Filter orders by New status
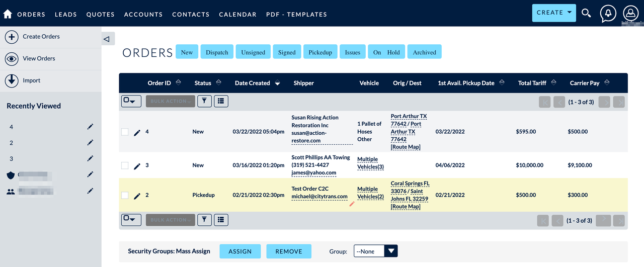The image size is (644, 267). [x=187, y=52]
